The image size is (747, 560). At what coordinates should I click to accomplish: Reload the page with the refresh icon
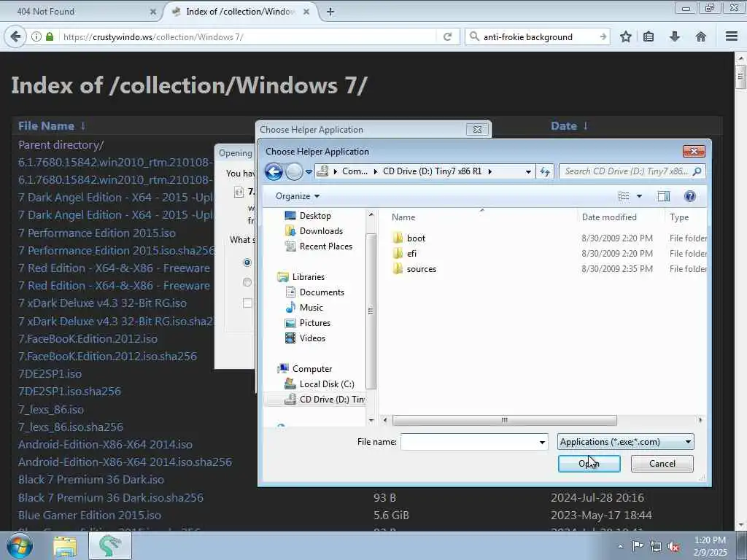(x=447, y=36)
